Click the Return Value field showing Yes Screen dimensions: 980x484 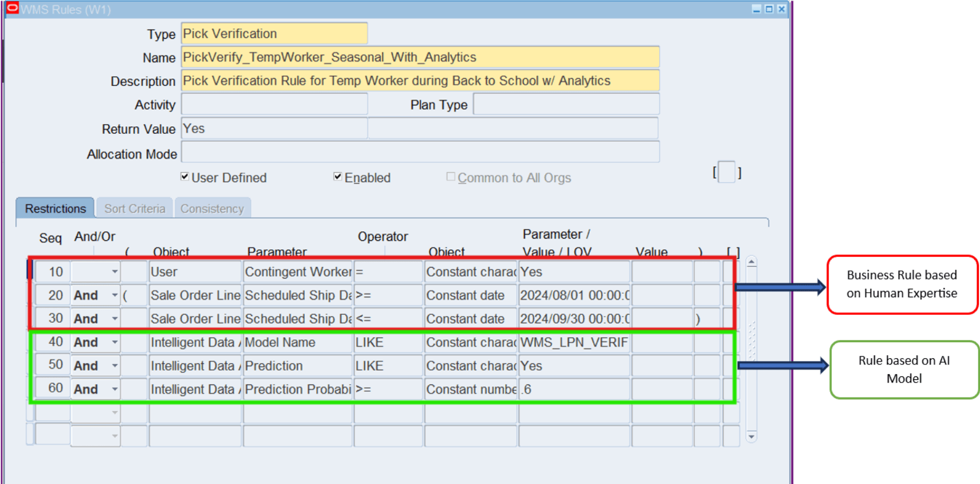point(274,128)
